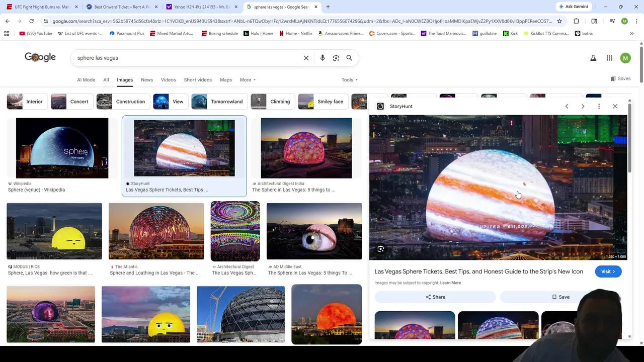Open Home - Netflix bookmark

[295, 34]
